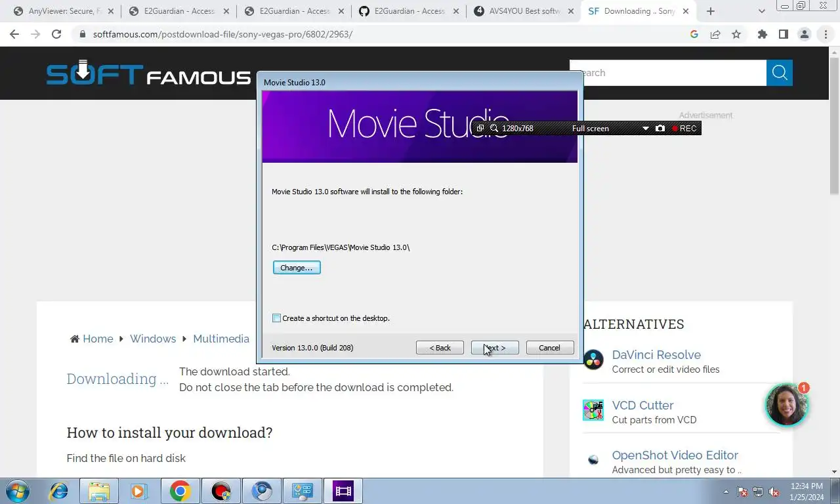Open the Chrome extensions puzzle icon
The width and height of the screenshot is (840, 504).
click(762, 34)
